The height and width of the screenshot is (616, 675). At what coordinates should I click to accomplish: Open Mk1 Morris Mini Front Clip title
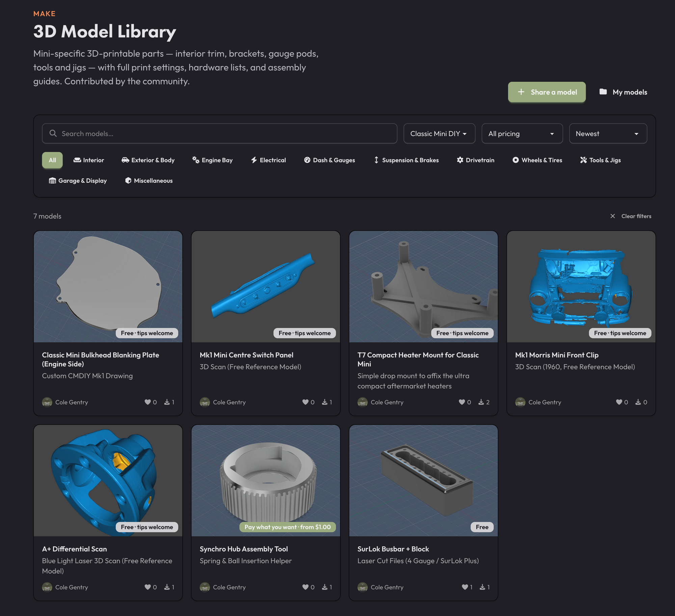pos(557,355)
